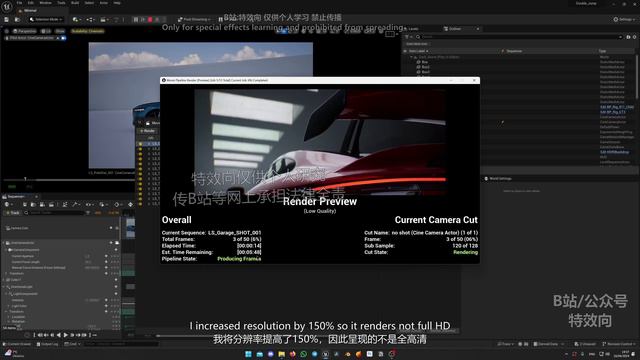
Task: Click the content browse icon beside Save
Action: (x=18, y=20)
